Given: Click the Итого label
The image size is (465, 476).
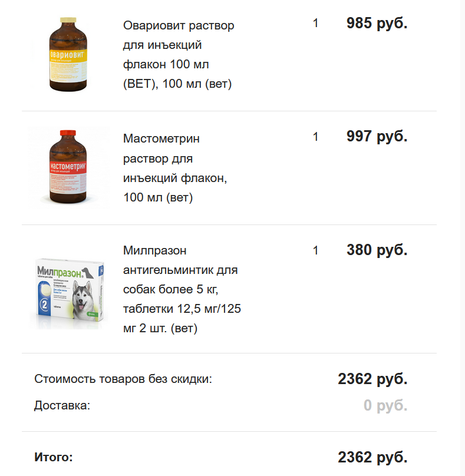Looking at the screenshot, I should [54, 457].
